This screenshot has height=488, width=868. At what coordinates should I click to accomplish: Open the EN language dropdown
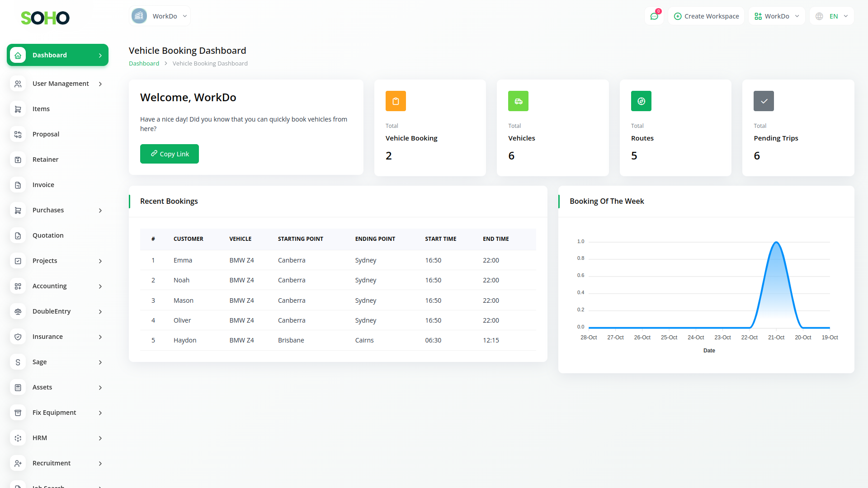coord(832,16)
